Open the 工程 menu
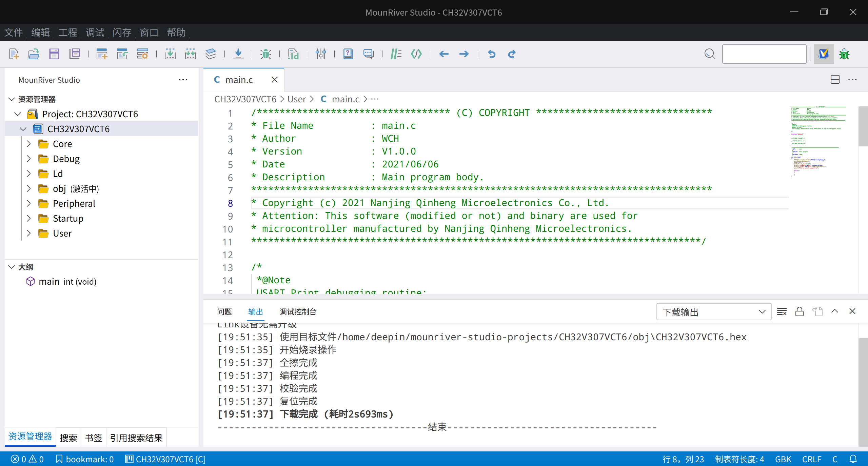Viewport: 868px width, 466px height. [x=68, y=32]
